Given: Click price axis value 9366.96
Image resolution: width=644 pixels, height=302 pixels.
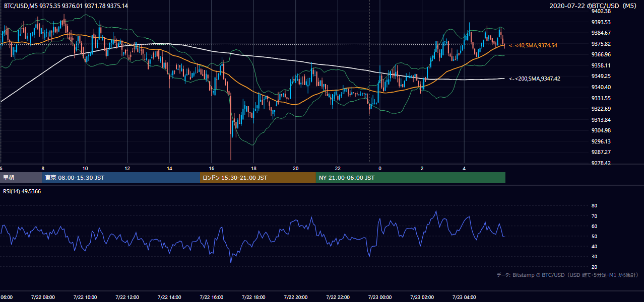Looking at the screenshot, I should point(601,54).
